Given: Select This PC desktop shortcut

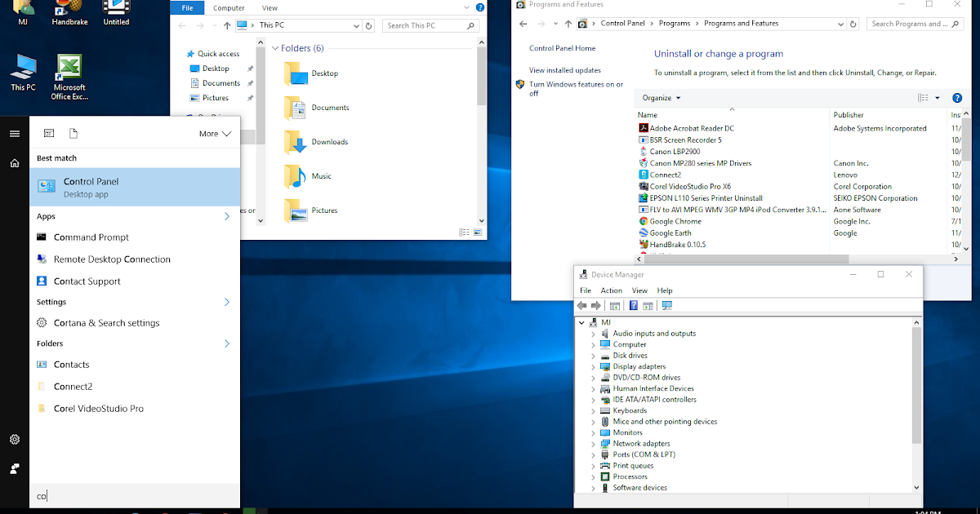Looking at the screenshot, I should click(x=23, y=72).
